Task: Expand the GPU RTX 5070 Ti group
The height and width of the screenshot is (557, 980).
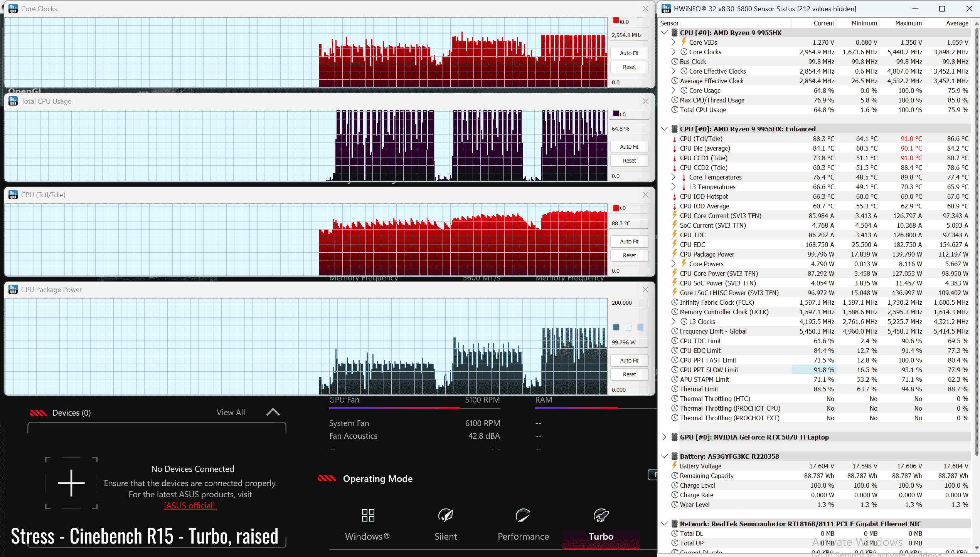Action: [664, 437]
